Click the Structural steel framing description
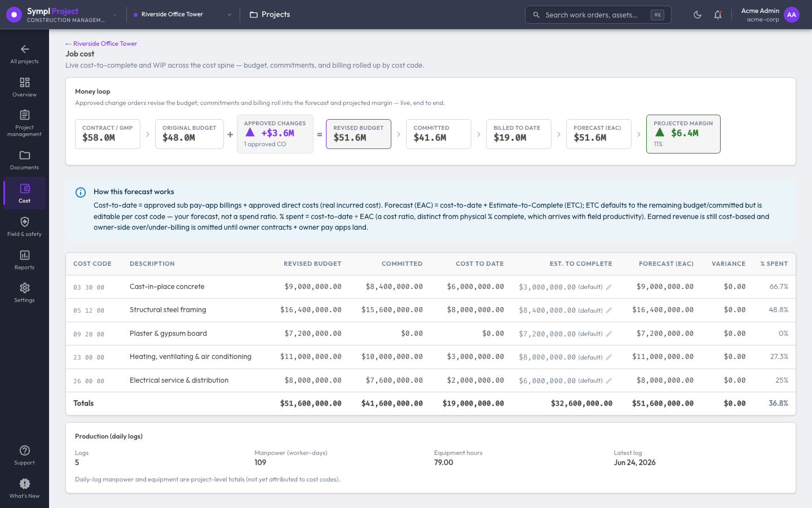 (x=168, y=310)
